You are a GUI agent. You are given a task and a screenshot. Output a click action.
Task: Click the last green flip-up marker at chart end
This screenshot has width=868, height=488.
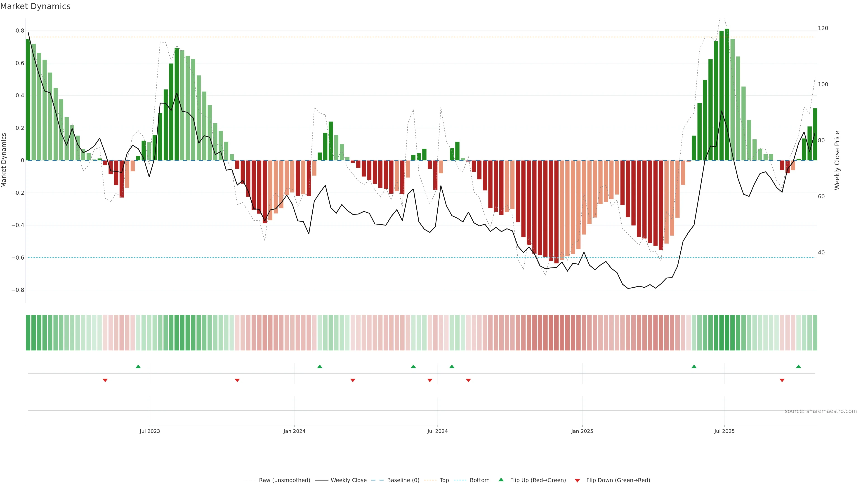[x=799, y=366]
